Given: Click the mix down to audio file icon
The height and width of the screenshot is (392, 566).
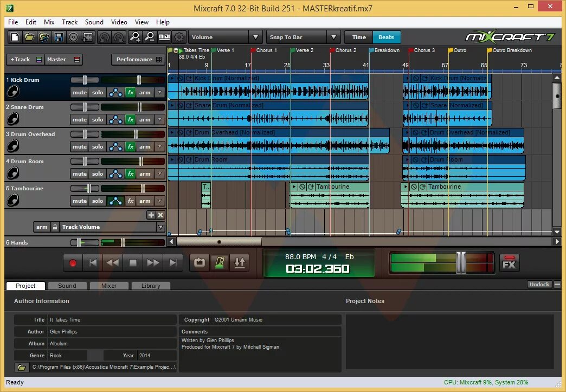Looking at the screenshot, I should pos(88,37).
